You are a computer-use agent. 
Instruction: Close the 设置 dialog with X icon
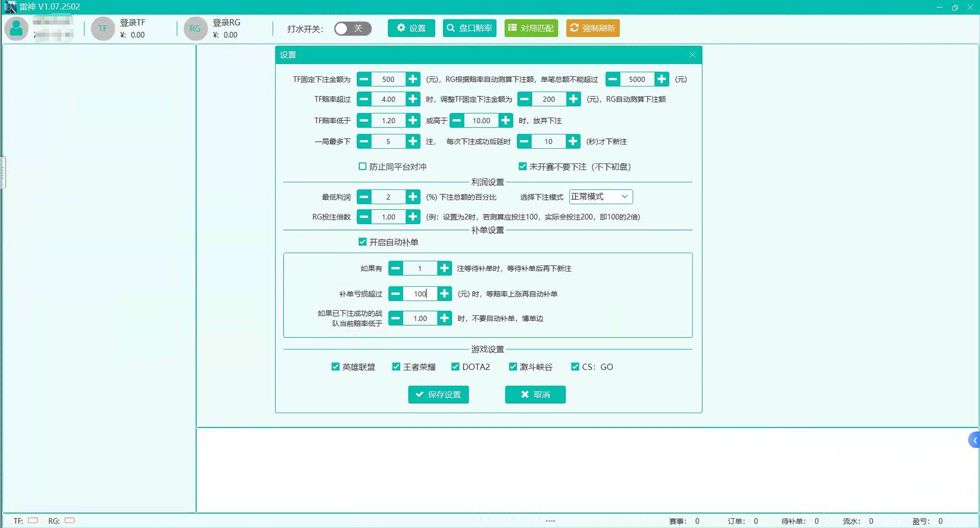tap(692, 55)
